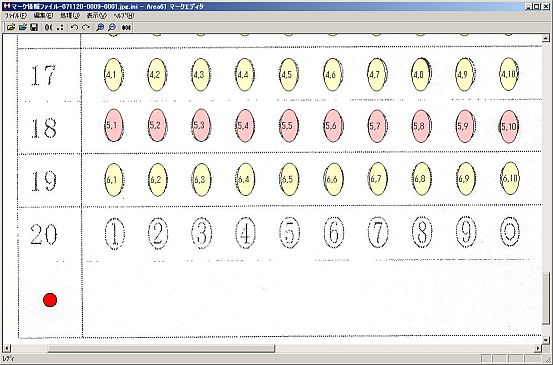Undo with the counterclockwise arrow icon
The width and height of the screenshot is (553, 365).
click(x=74, y=27)
